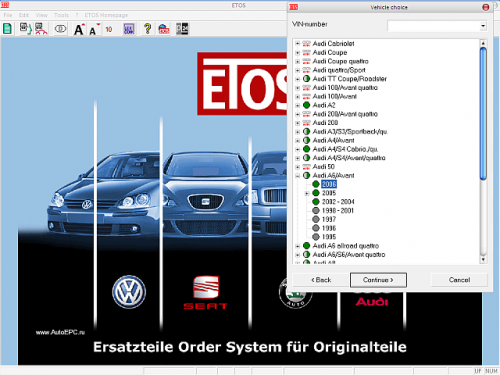
Task: Click the blue square toolbar icon
Action: point(129,29)
